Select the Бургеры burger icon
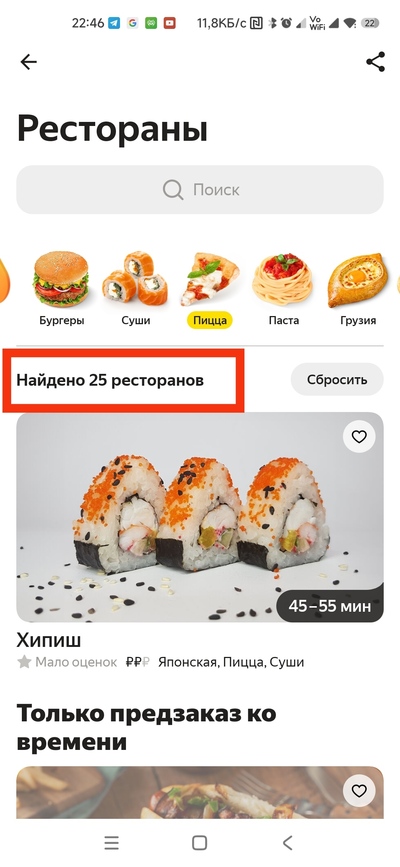 (x=61, y=279)
